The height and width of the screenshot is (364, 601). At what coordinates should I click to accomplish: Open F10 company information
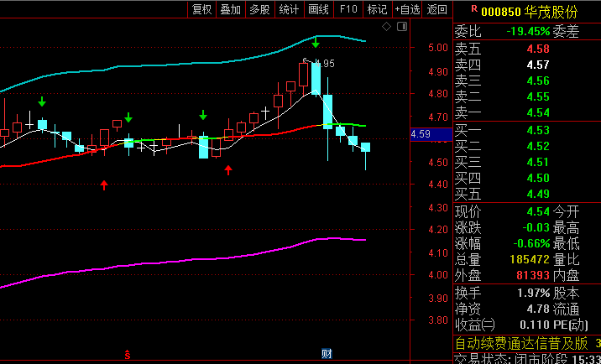click(x=348, y=9)
